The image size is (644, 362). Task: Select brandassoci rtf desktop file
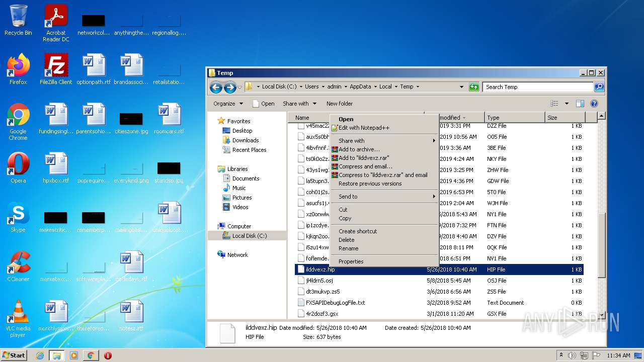coord(131,69)
